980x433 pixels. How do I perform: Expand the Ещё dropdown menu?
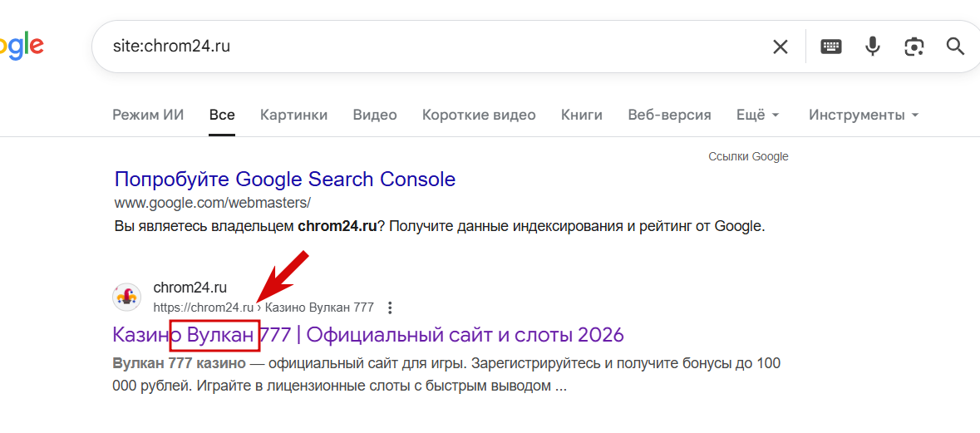click(757, 115)
